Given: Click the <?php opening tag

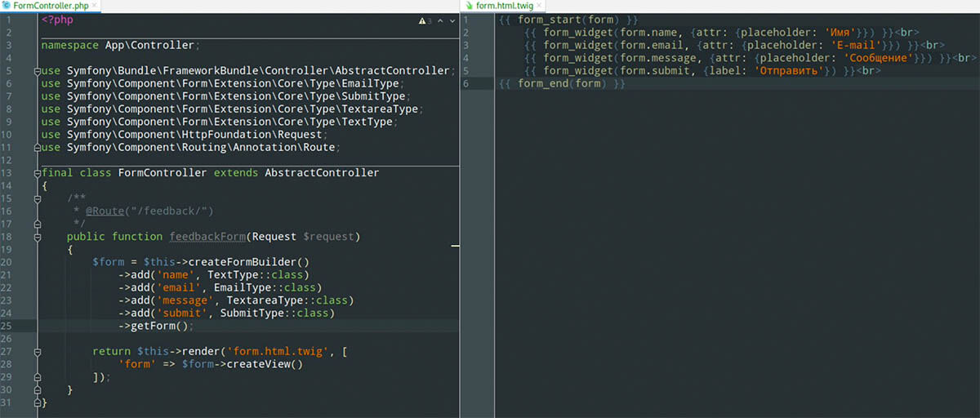Looking at the screenshot, I should (57, 20).
